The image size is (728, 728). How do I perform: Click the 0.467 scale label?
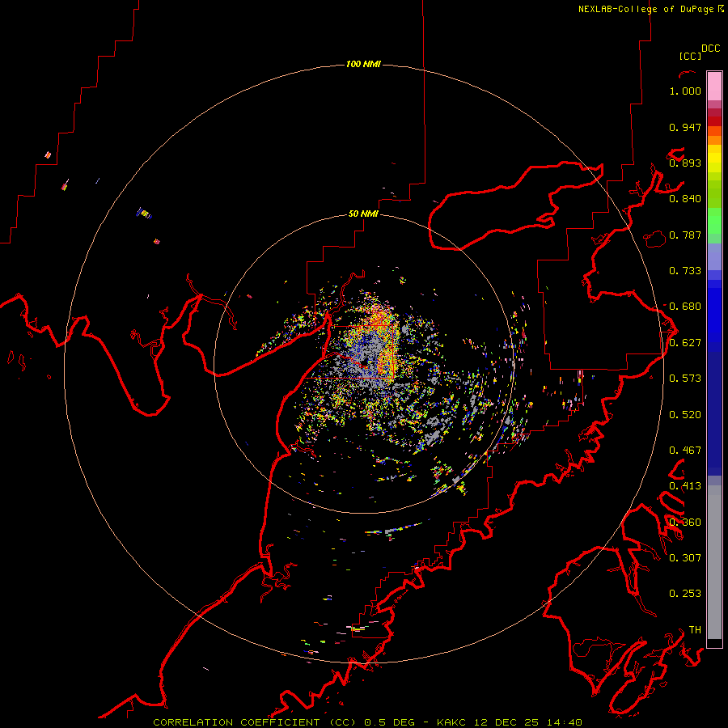click(685, 451)
